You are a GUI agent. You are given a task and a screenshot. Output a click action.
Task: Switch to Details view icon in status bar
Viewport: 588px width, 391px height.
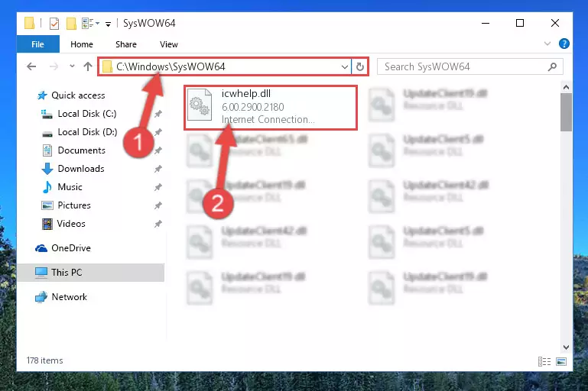tap(544, 361)
